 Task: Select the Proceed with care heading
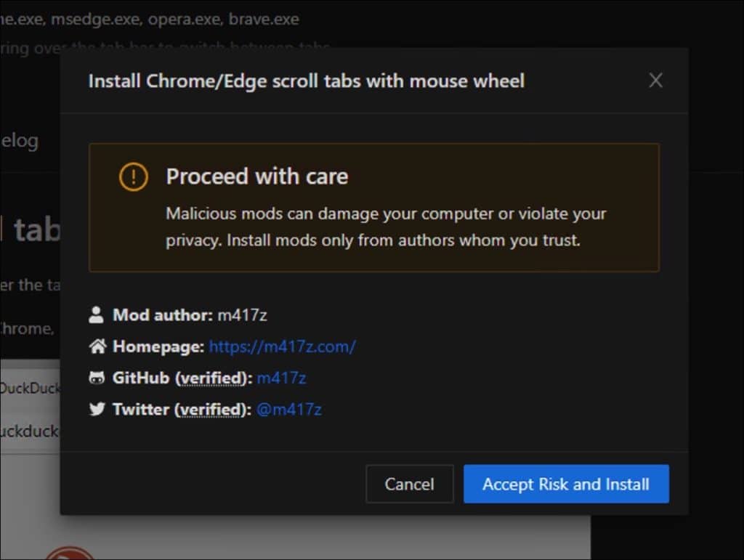coord(257,176)
